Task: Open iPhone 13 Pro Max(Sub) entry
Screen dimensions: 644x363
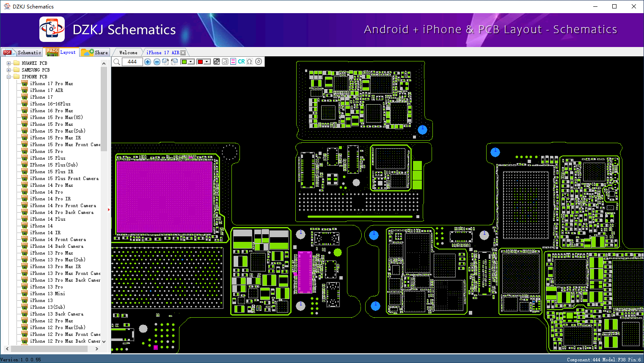Action: pyautogui.click(x=58, y=260)
